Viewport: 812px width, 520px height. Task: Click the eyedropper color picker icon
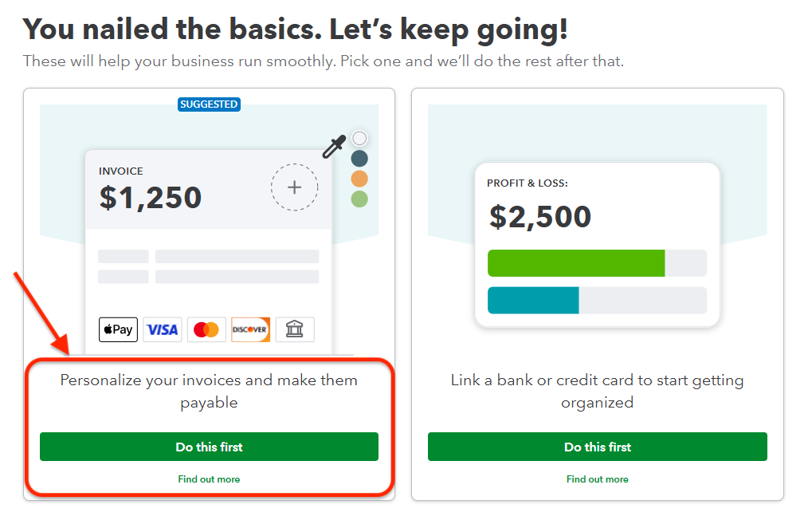click(x=334, y=148)
